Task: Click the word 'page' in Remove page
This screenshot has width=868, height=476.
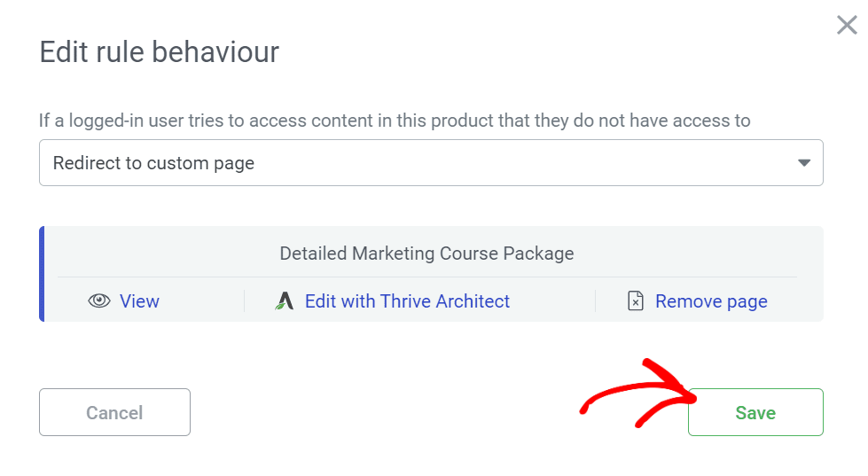Action: [746, 301]
